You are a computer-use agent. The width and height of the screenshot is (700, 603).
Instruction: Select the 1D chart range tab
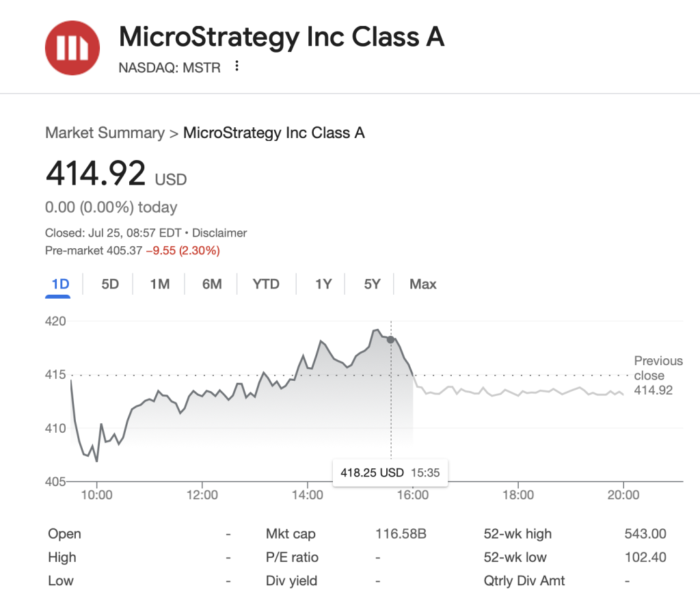61,284
